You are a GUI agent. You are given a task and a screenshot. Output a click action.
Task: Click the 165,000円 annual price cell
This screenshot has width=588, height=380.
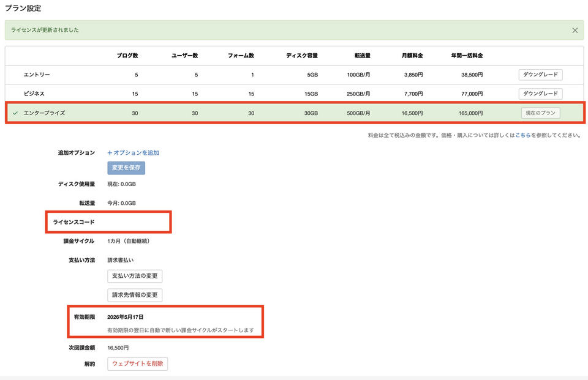point(470,113)
